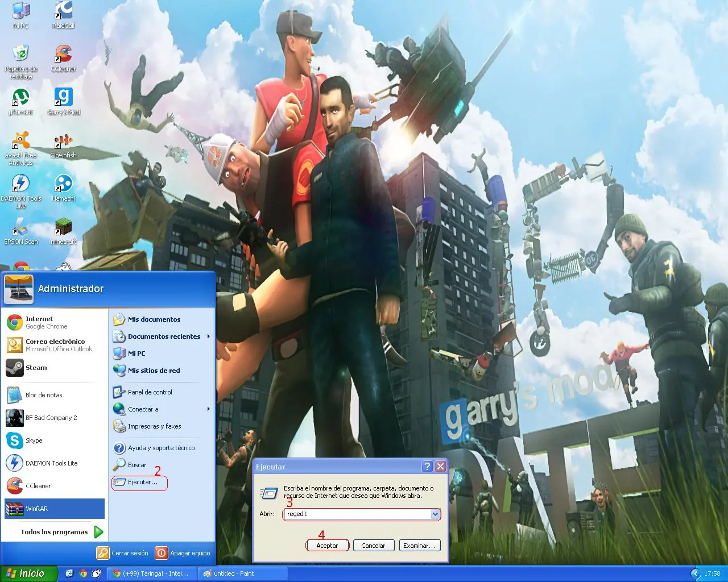Click the 17:58 clock in the system tray
Viewport: 728px width, 582px height.
coord(712,573)
